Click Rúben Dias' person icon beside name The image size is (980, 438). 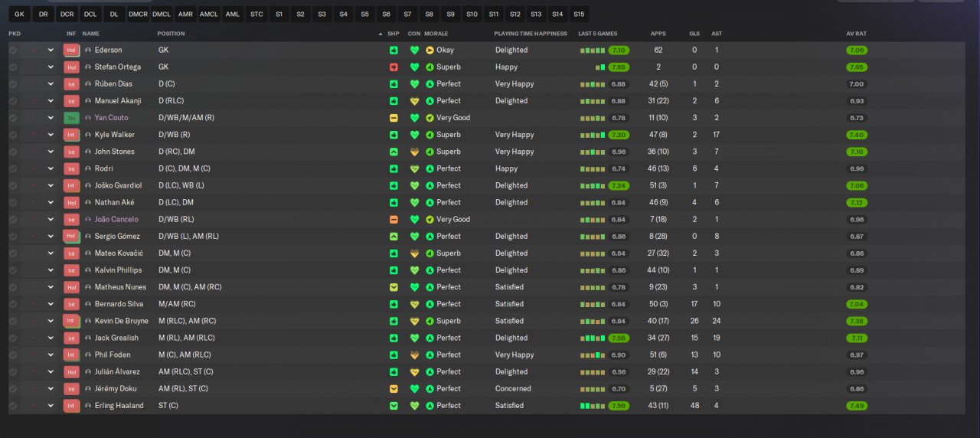tap(88, 84)
